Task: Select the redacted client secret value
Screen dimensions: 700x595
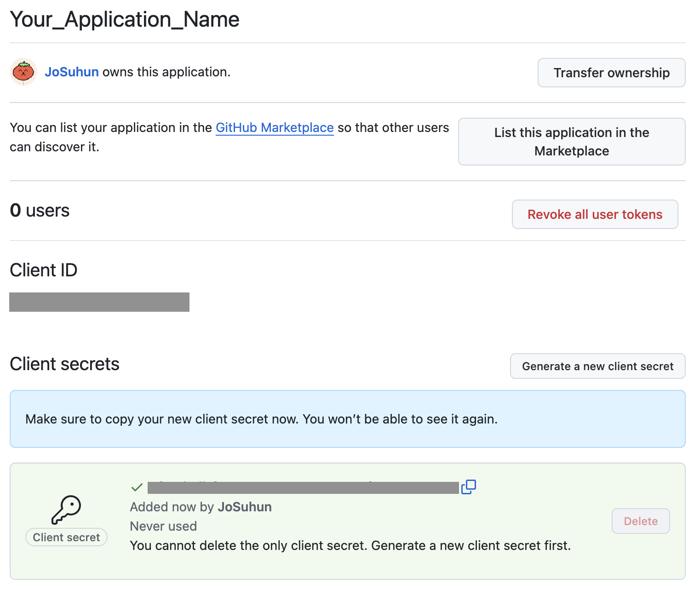Action: [x=303, y=487]
